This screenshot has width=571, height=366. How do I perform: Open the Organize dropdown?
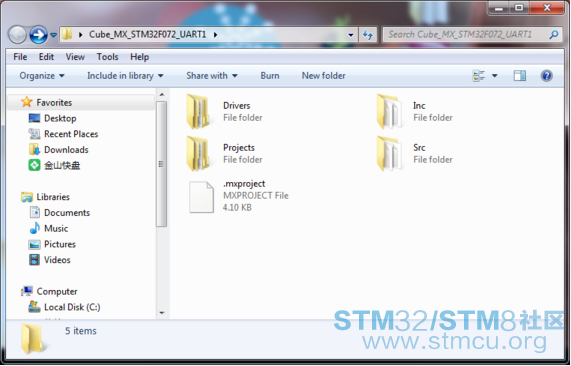[x=42, y=76]
